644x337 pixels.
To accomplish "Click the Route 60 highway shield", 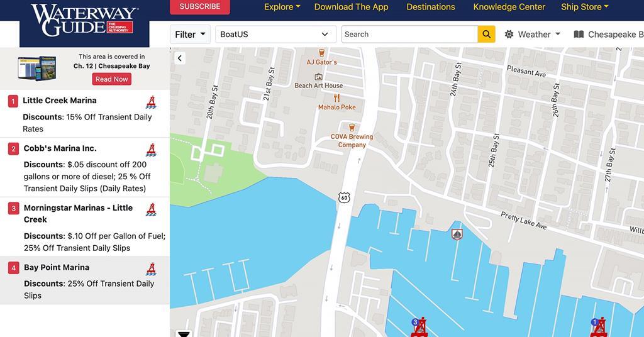I will [x=344, y=198].
